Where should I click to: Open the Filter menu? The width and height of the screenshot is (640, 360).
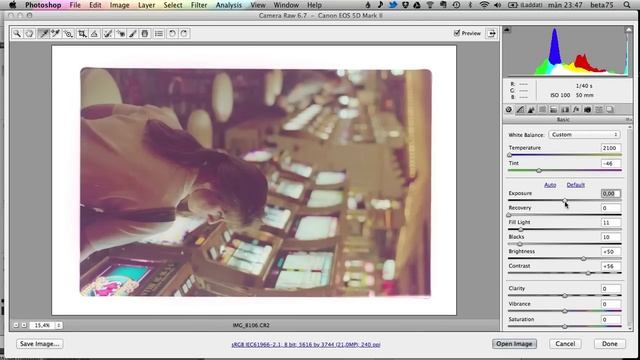click(x=199, y=5)
